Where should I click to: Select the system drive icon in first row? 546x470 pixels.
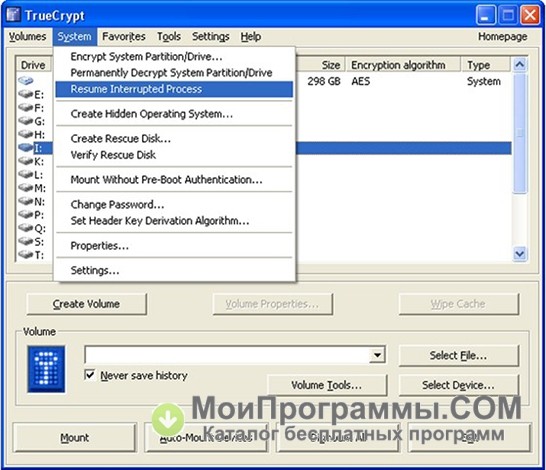pos(25,81)
